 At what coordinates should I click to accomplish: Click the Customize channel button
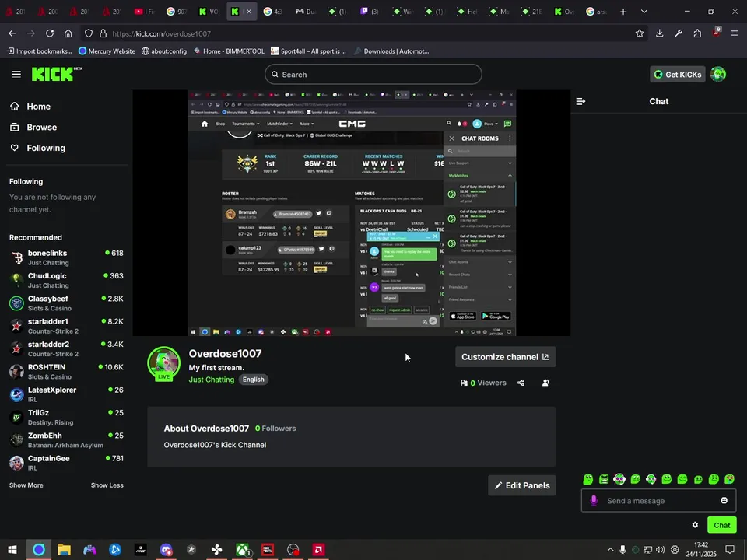[x=506, y=357]
